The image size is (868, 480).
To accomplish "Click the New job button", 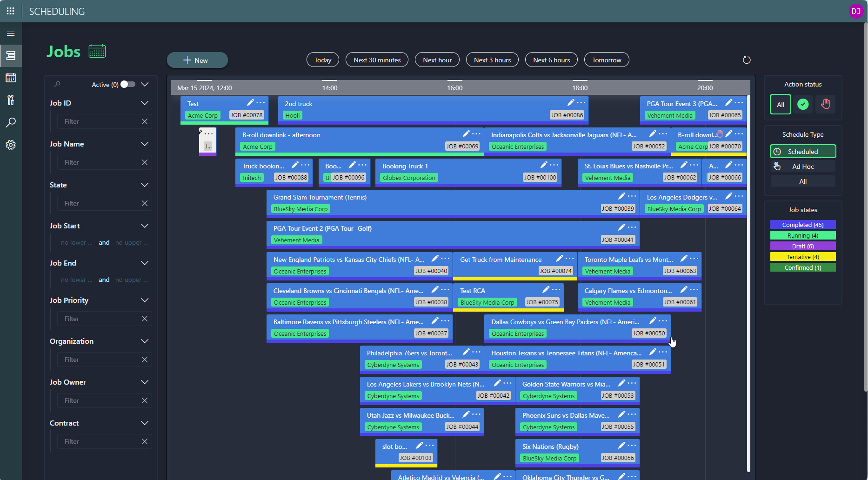I will 197,60.
